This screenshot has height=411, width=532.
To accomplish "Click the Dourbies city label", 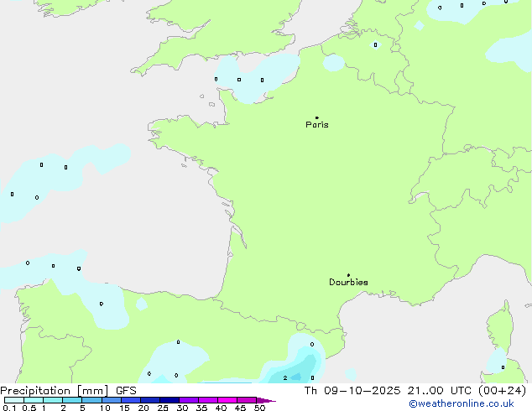I will coord(348,282).
